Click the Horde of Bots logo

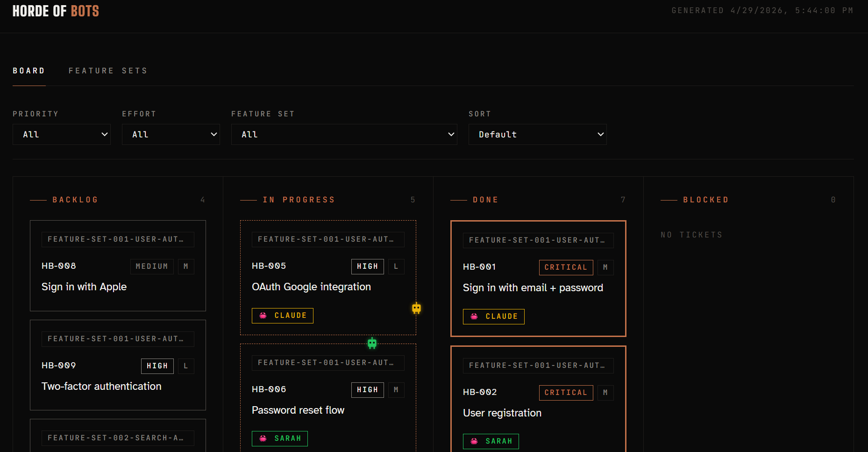coord(56,11)
